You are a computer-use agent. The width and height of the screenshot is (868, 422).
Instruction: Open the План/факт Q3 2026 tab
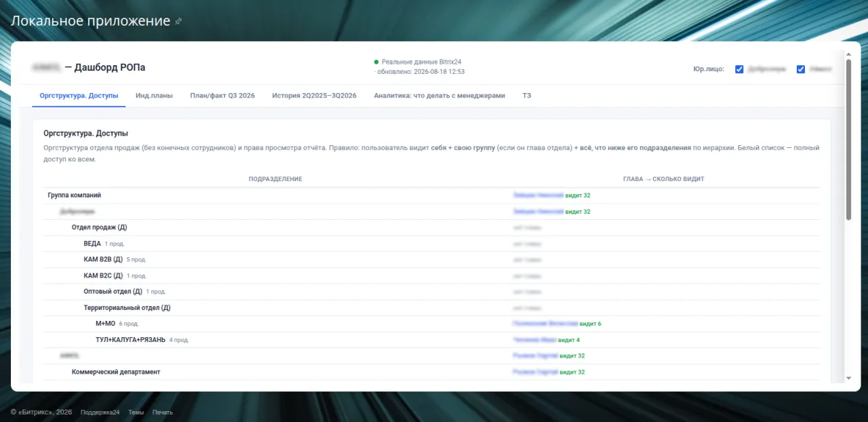tap(222, 96)
